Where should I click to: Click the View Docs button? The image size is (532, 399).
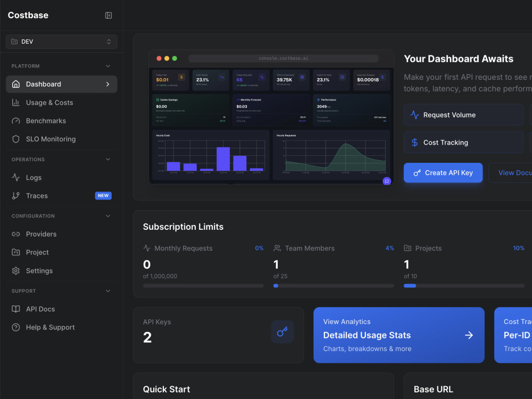click(x=510, y=173)
